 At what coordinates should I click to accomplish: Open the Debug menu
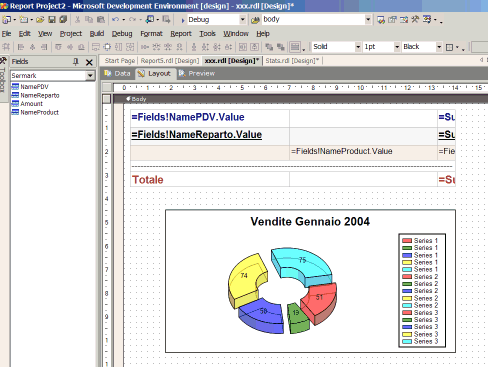pyautogui.click(x=122, y=34)
